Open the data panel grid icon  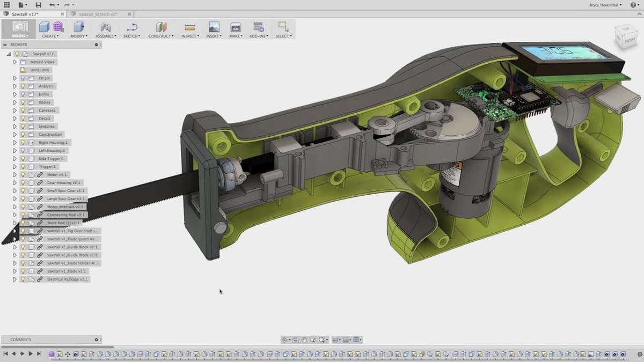point(7,5)
